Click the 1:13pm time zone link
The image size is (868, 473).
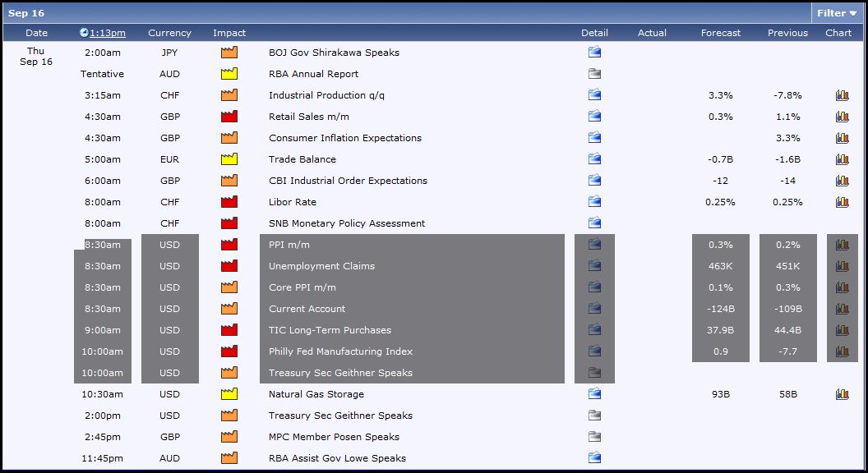pyautogui.click(x=108, y=33)
